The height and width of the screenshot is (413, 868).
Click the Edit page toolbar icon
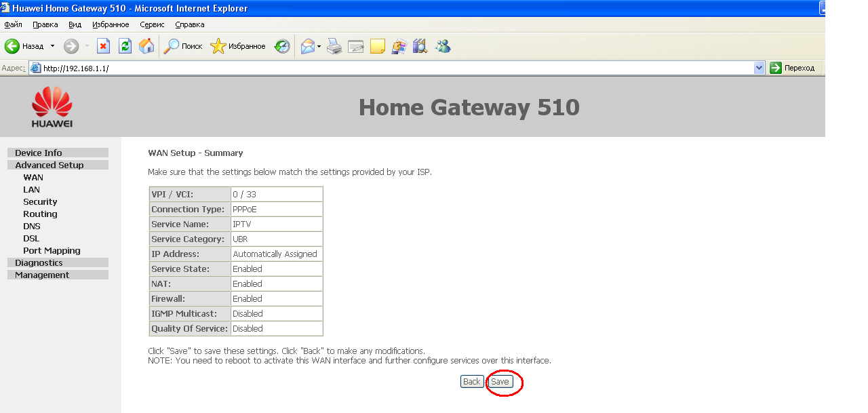click(x=356, y=46)
